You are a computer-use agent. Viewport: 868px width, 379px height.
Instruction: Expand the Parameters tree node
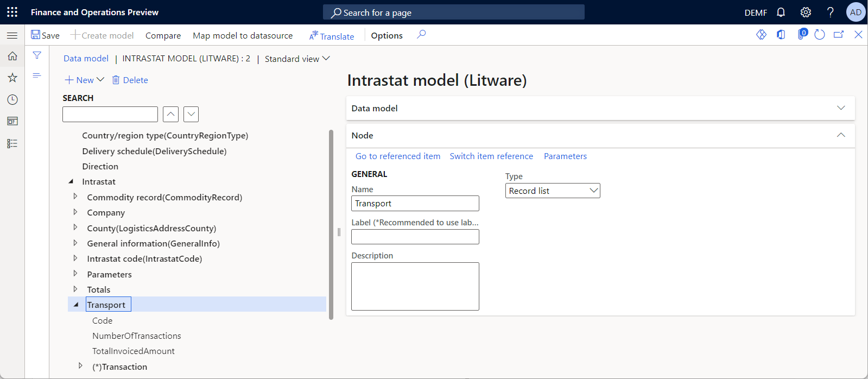75,274
